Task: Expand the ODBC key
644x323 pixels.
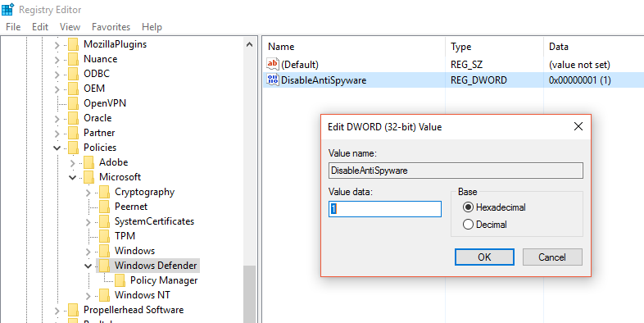Action: coord(57,75)
